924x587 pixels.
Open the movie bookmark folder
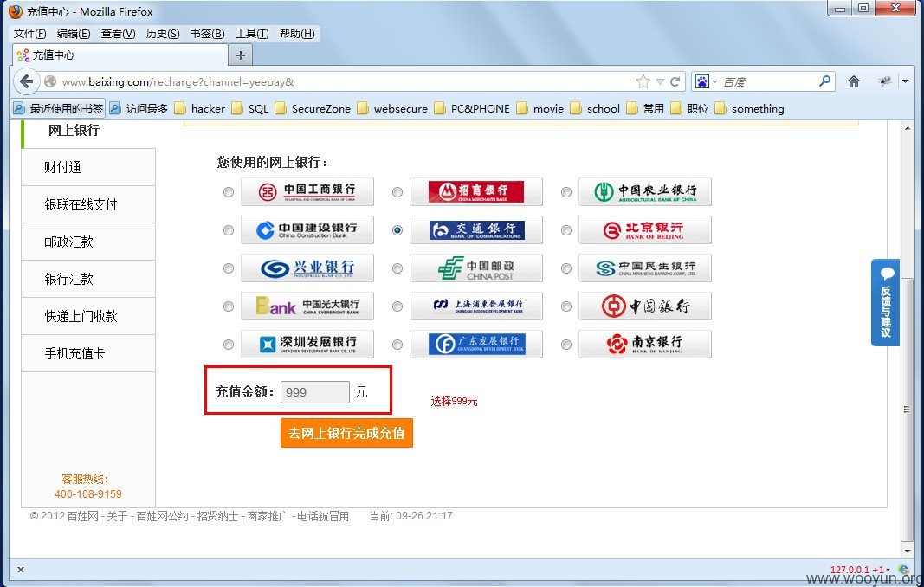point(540,108)
